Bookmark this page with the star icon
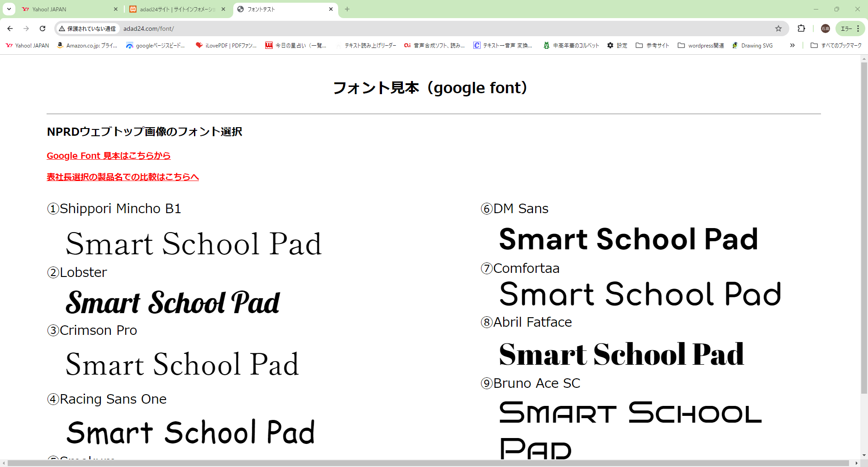868x467 pixels. 778,29
